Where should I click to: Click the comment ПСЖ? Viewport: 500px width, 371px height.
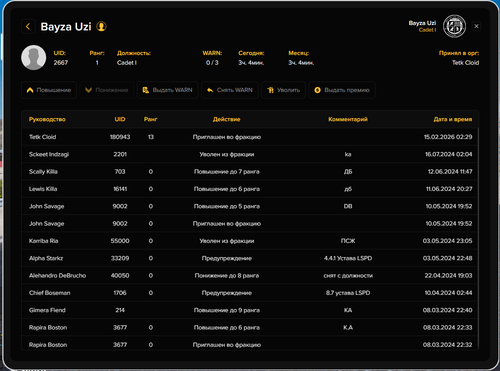coord(348,241)
